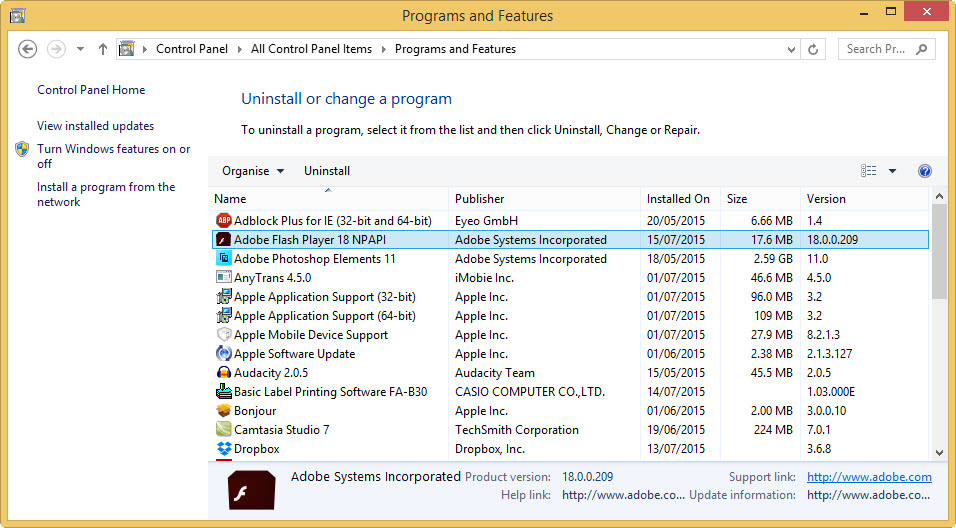Click the list scrollbar up arrow

click(x=940, y=196)
